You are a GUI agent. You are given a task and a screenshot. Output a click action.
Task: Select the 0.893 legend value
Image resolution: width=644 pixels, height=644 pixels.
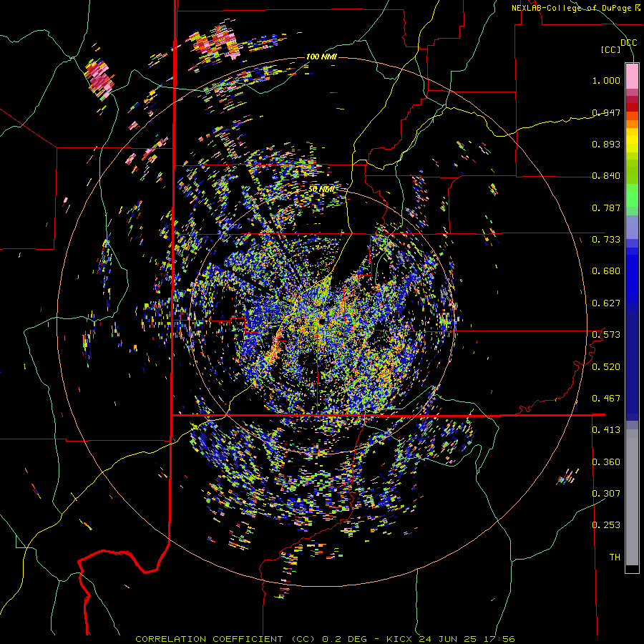click(x=606, y=144)
